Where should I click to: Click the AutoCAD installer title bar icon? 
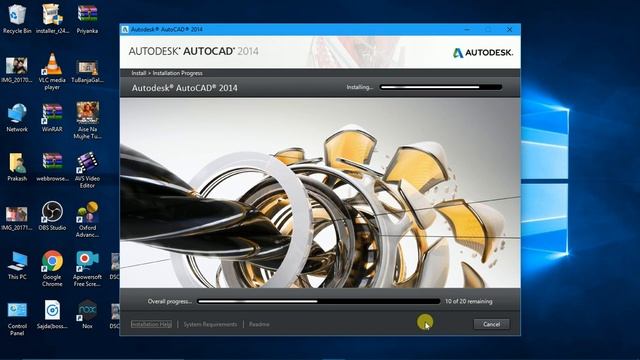[x=125, y=29]
